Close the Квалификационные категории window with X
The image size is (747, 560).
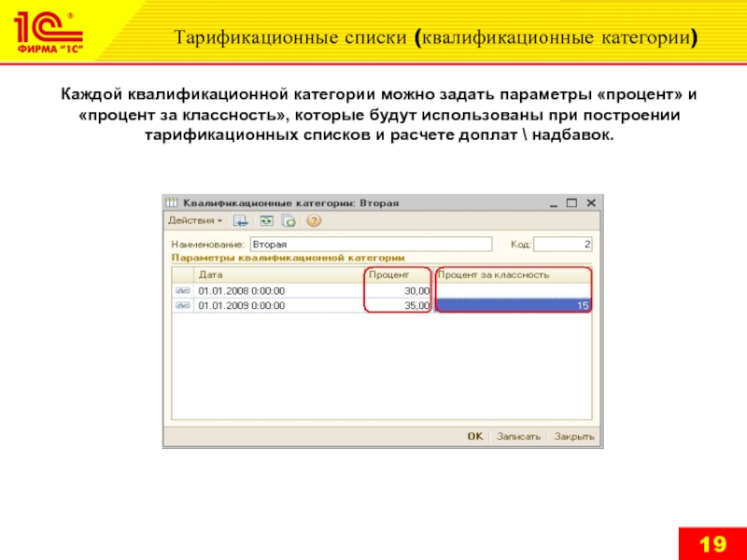point(591,203)
